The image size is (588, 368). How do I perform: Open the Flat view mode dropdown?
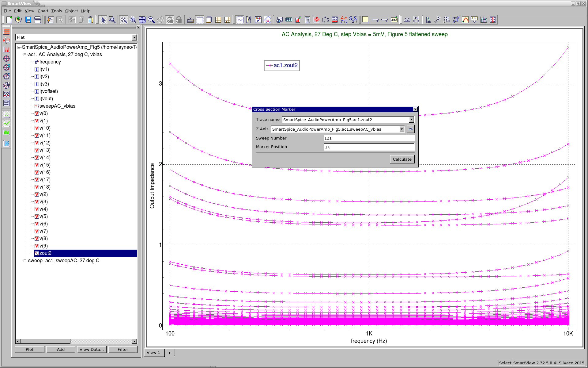(x=134, y=37)
